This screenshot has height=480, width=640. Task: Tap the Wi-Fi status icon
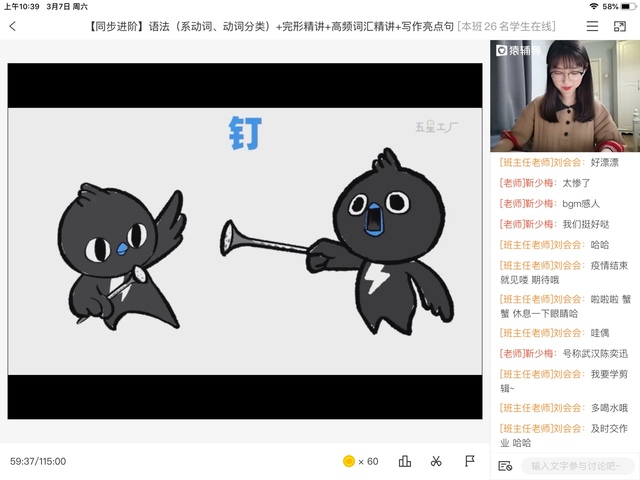click(594, 6)
